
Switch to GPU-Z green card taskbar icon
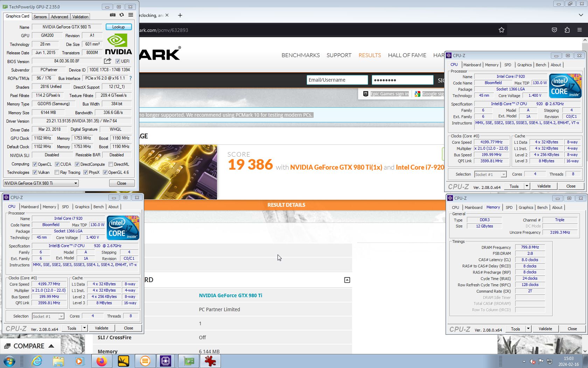pyautogui.click(x=189, y=361)
